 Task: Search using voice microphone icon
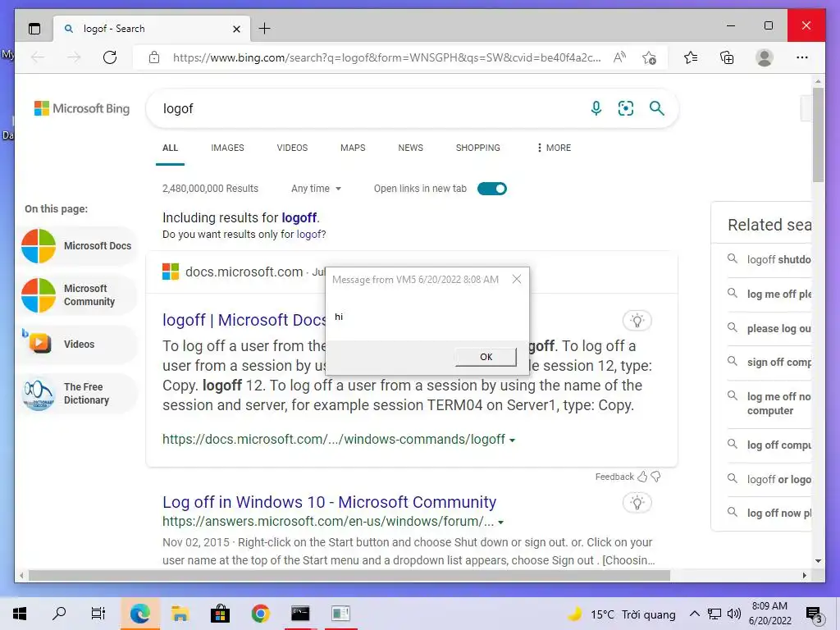(x=596, y=108)
